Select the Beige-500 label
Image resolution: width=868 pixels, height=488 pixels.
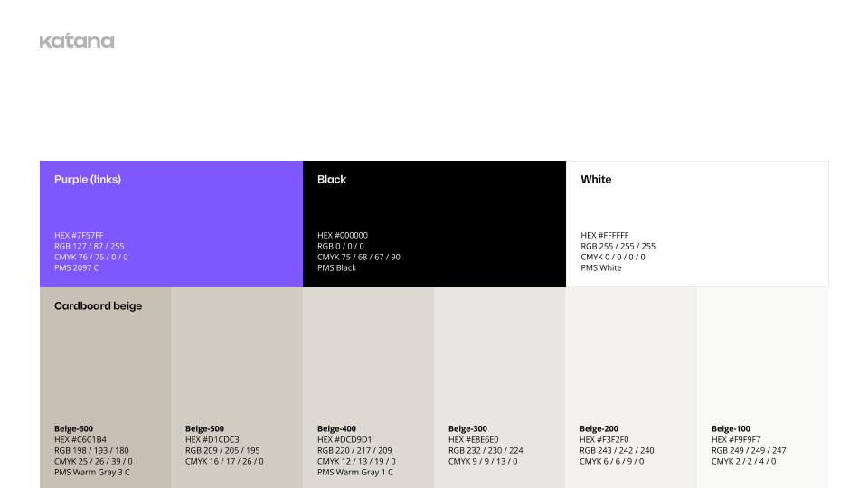pos(204,429)
